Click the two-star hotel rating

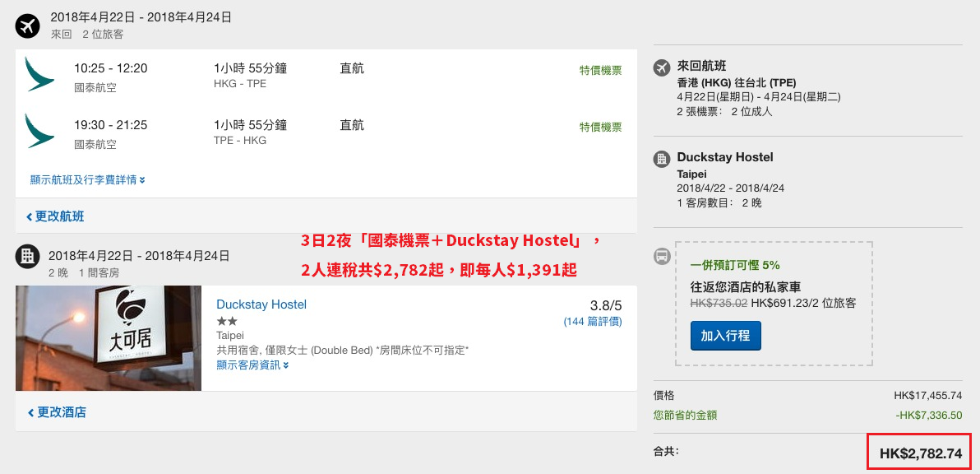tap(226, 322)
